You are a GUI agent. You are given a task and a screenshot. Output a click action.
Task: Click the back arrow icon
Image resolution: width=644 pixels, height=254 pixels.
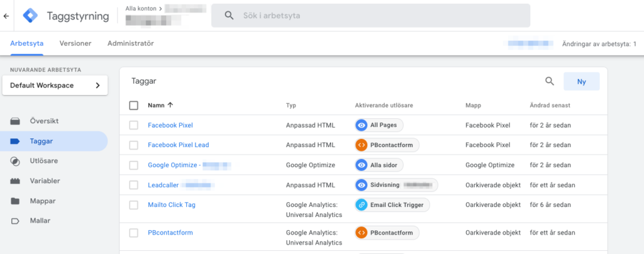pyautogui.click(x=6, y=16)
